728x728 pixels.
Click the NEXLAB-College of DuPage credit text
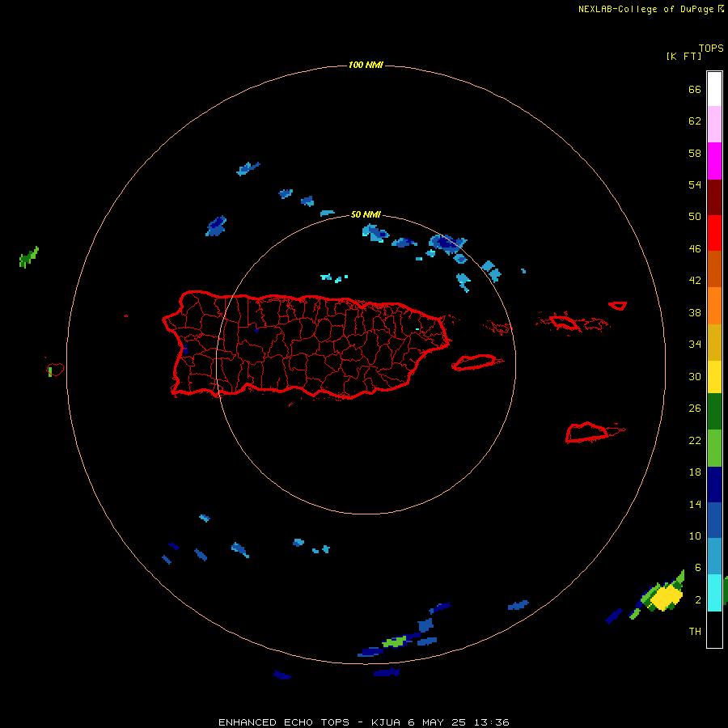(645, 9)
